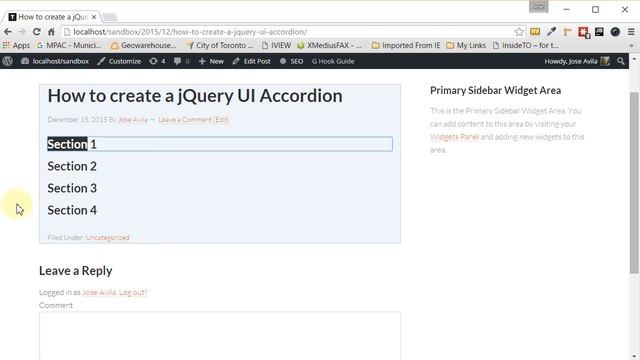The image size is (640, 360).
Task: Open the MPAC - Munici... bookmark
Action: [x=69, y=45]
